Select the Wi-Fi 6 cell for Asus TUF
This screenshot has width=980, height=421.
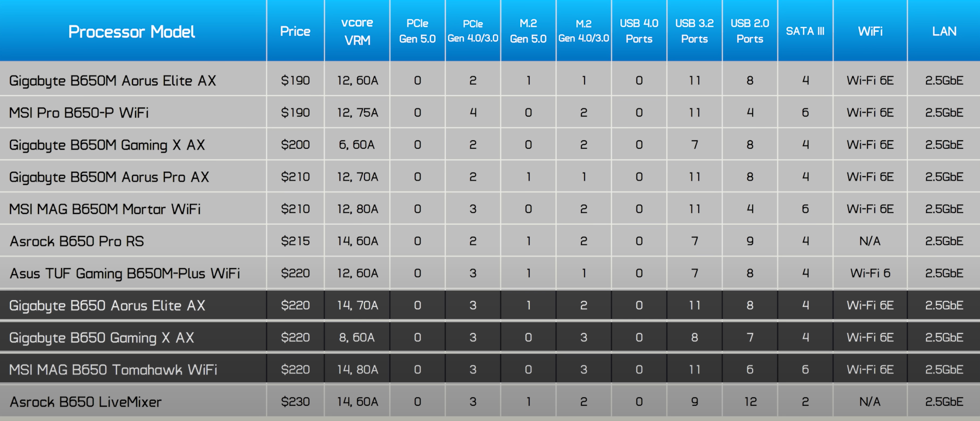coord(870,273)
